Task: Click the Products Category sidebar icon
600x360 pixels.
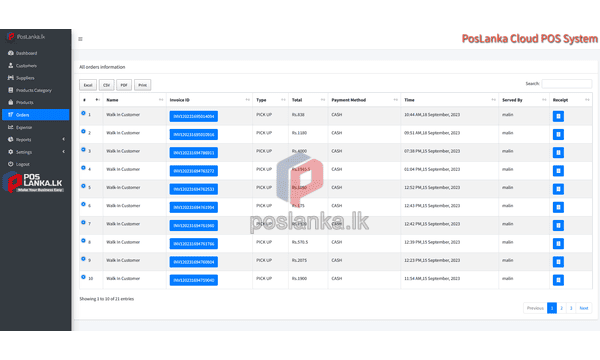Action: [11, 90]
